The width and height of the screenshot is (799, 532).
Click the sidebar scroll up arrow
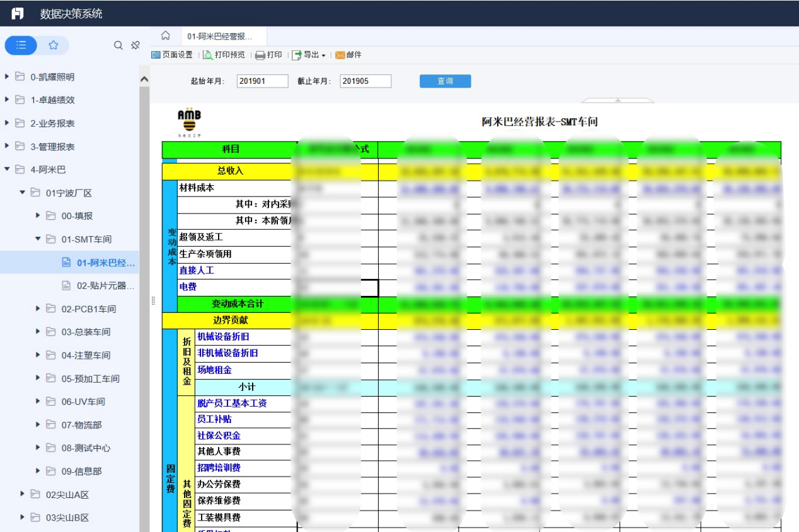click(144, 79)
